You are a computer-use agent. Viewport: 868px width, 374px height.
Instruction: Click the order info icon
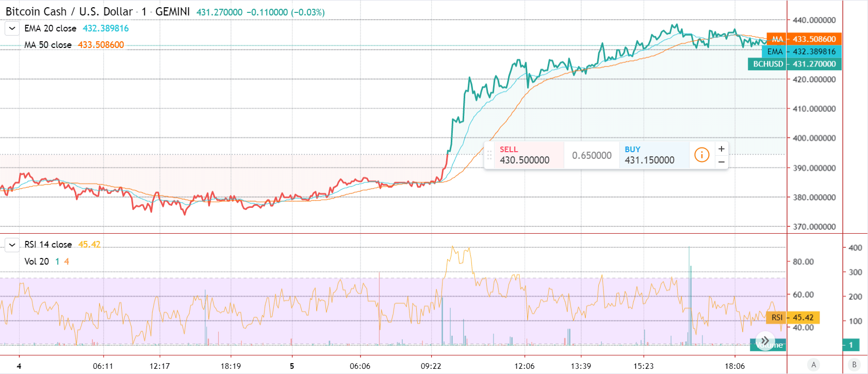[x=701, y=155]
